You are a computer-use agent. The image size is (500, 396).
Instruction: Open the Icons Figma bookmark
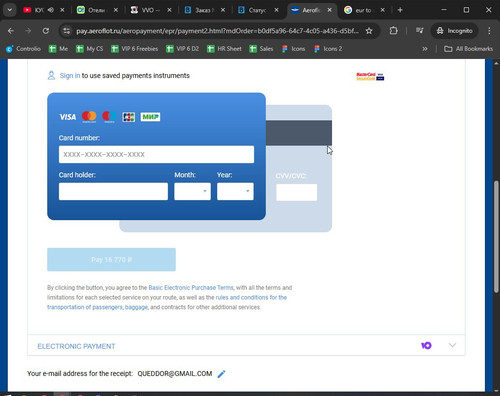click(x=294, y=49)
